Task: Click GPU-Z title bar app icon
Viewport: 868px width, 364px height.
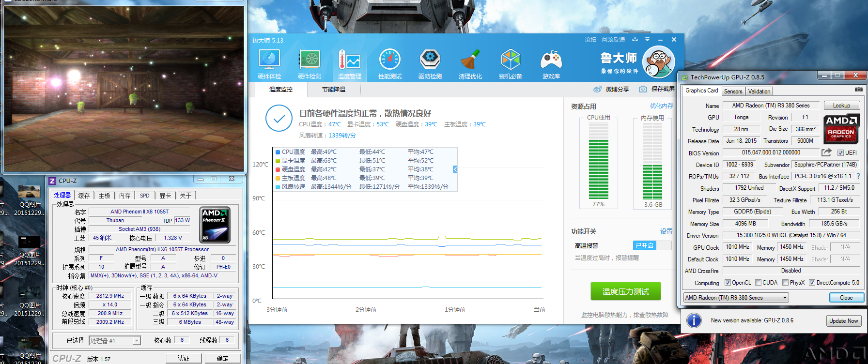Action: click(x=685, y=77)
